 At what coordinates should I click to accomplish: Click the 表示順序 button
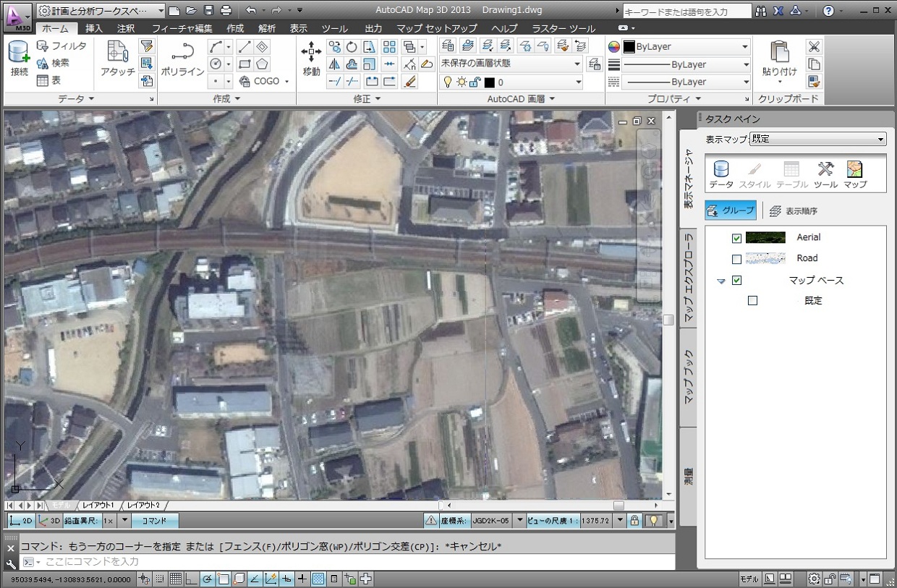(x=794, y=211)
